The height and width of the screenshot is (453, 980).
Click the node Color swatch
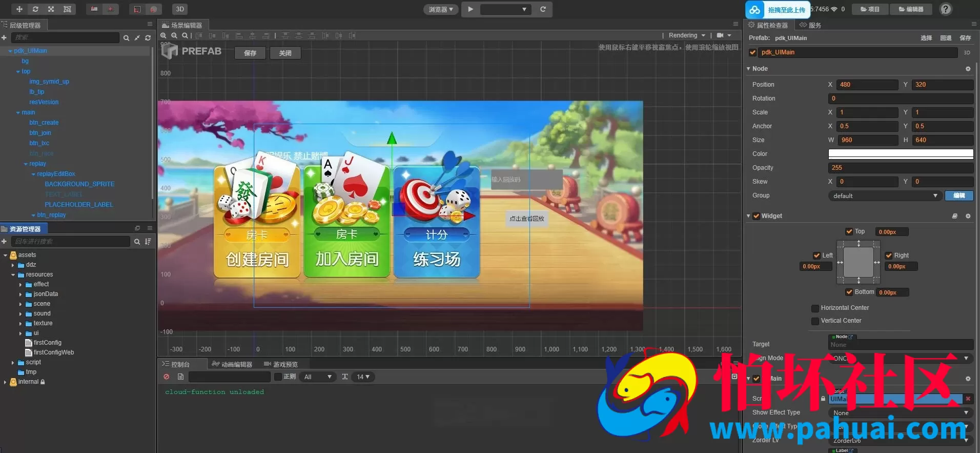coord(901,154)
